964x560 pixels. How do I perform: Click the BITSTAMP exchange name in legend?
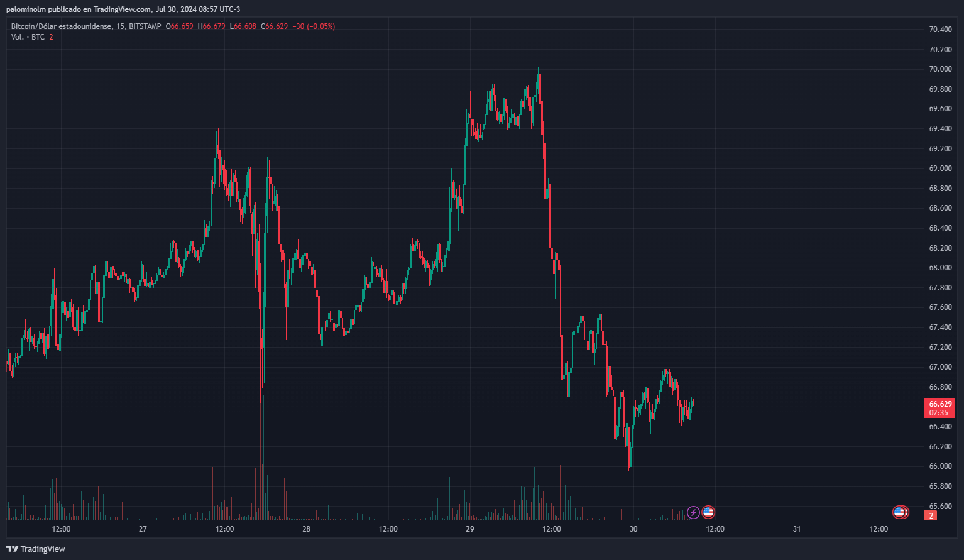(x=145, y=26)
